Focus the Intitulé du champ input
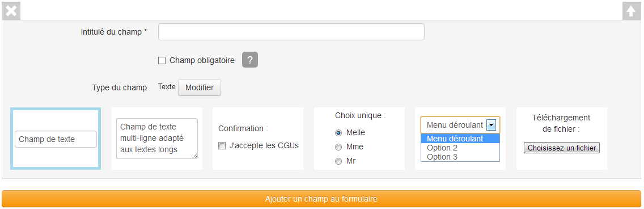This screenshot has height=209, width=644. tap(291, 32)
